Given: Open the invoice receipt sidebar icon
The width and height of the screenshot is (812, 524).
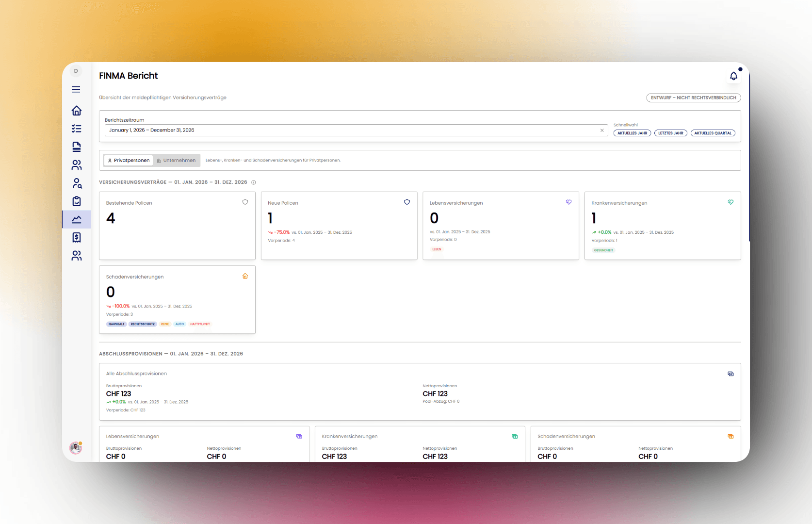Looking at the screenshot, I should (77, 237).
